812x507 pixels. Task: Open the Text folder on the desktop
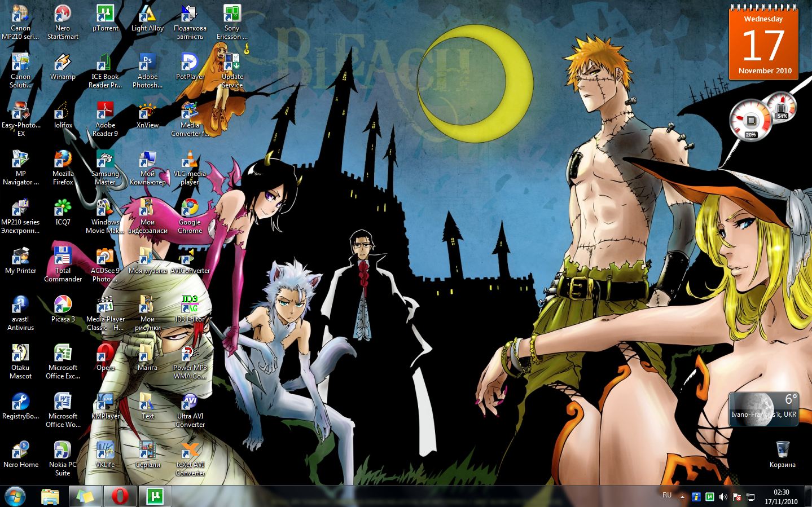pos(147,406)
